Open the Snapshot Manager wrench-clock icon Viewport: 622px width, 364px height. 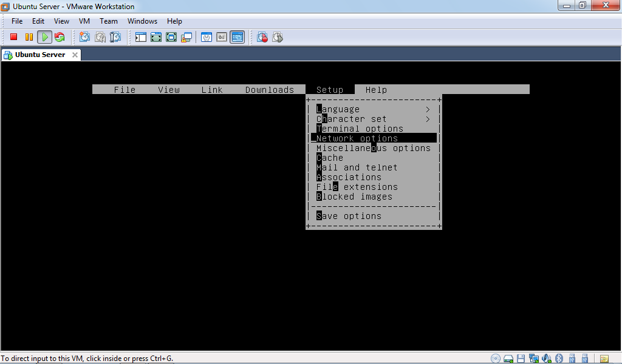[x=115, y=37]
